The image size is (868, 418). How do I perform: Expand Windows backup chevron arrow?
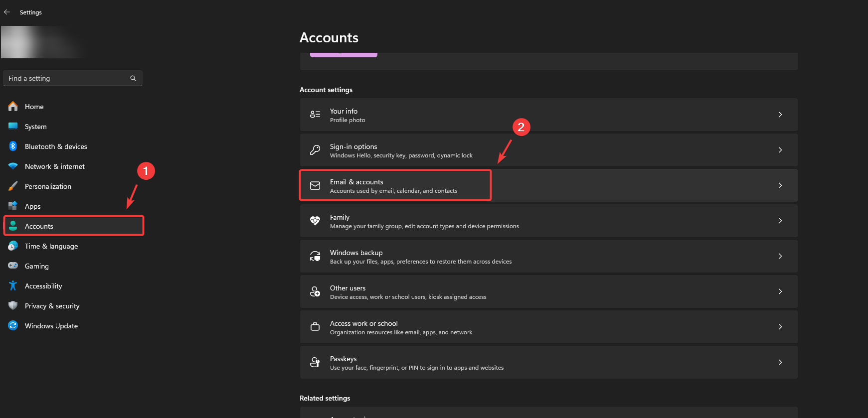780,256
